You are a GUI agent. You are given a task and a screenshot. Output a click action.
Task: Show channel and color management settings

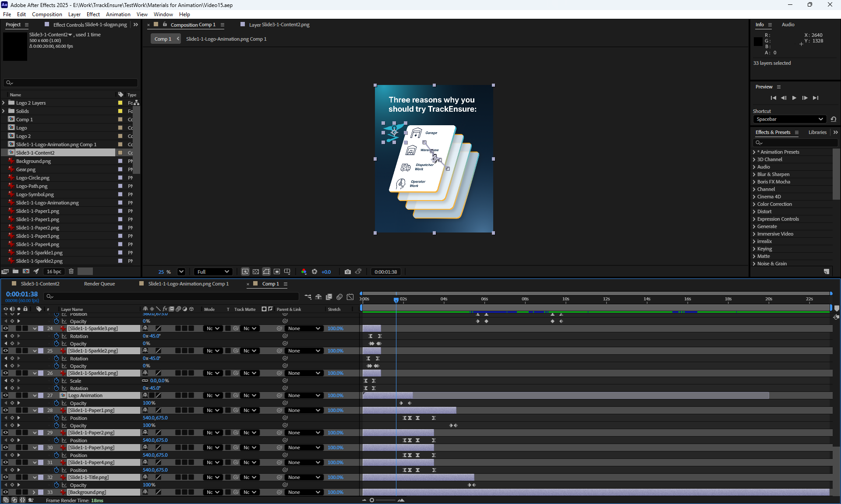click(304, 272)
